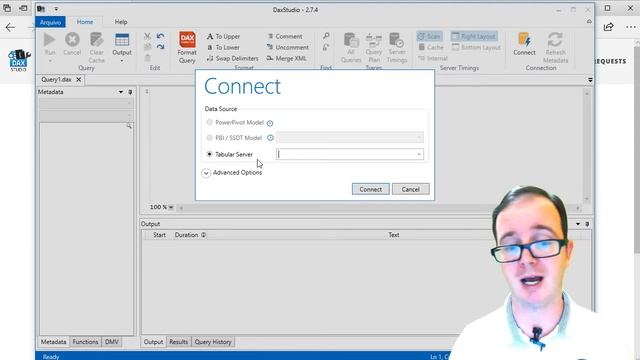The height and width of the screenshot is (360, 640).
Task: Switch to the Query History tab
Action: click(213, 342)
